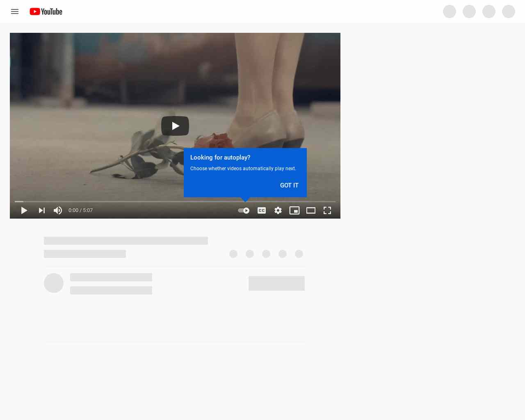Turn on closed captions
The width and height of the screenshot is (525, 420).
tap(262, 210)
